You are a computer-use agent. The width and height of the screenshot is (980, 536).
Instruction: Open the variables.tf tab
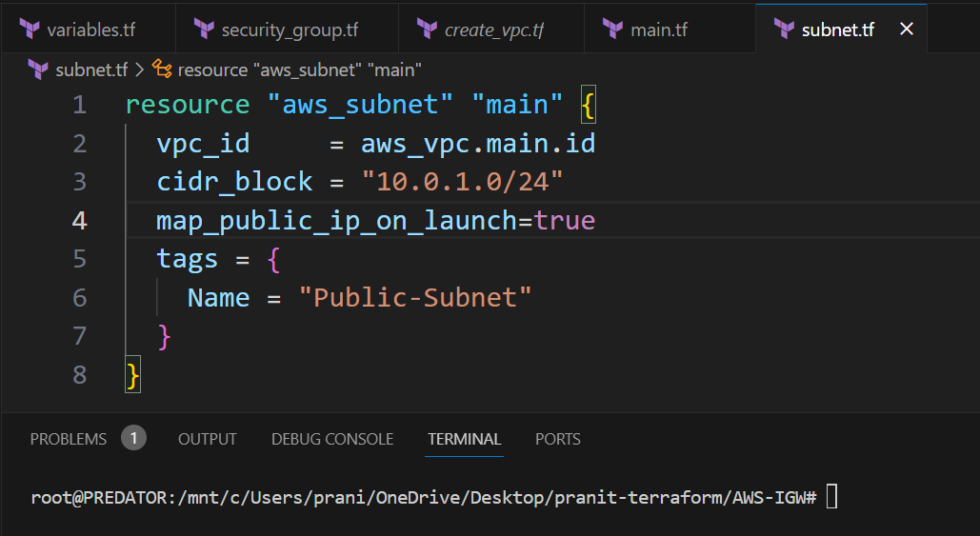point(90,30)
